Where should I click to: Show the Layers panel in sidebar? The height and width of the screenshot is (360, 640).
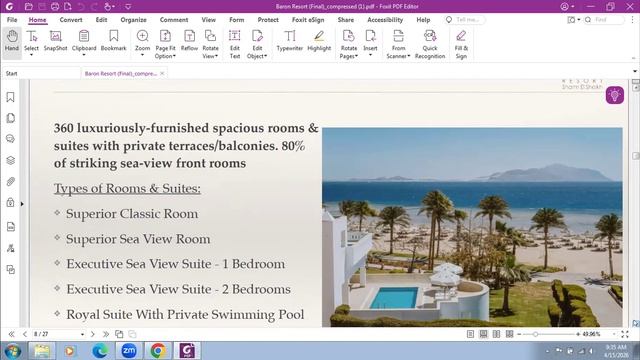(11, 160)
